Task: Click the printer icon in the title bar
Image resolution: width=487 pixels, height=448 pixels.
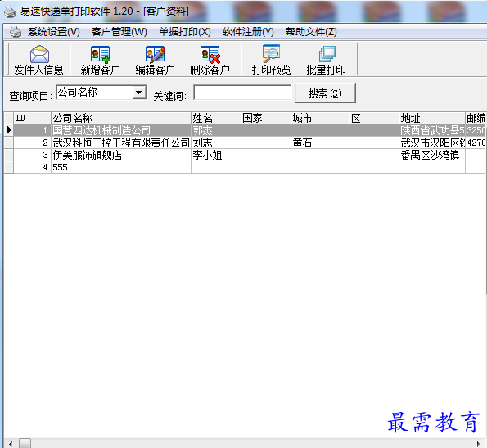Action: (10, 11)
